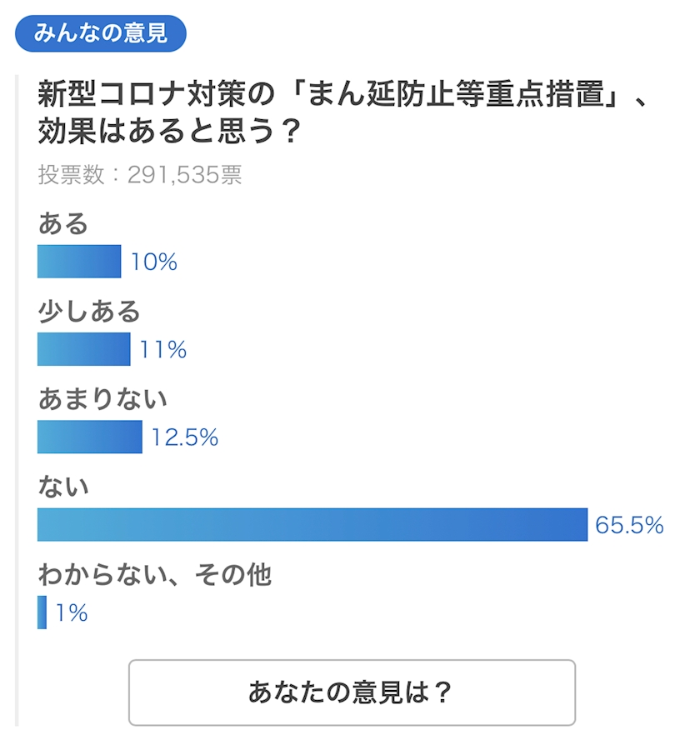Click the 1% percentage value
Screen dimensions: 700x740
coord(72,613)
